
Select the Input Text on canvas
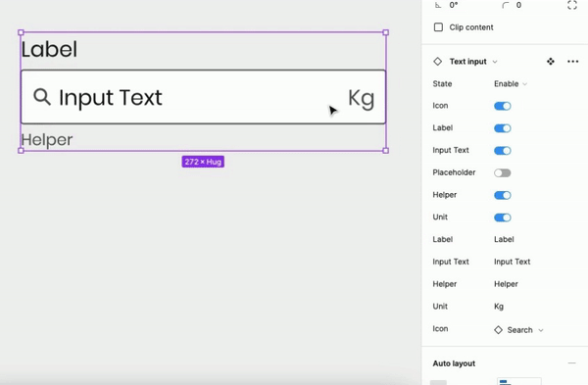point(110,98)
